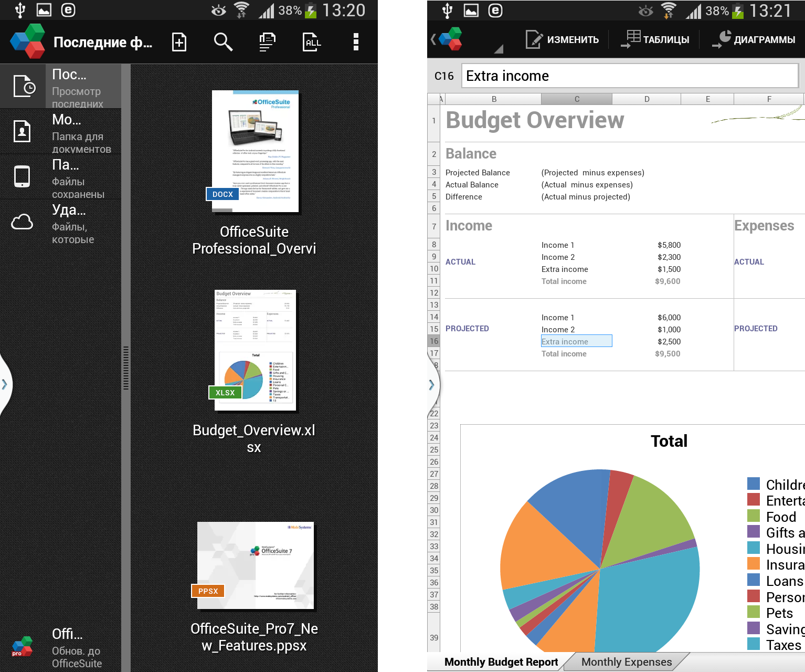Viewport: 805px width, 672px height.
Task: Click the Total pie chart title
Action: coord(669,441)
